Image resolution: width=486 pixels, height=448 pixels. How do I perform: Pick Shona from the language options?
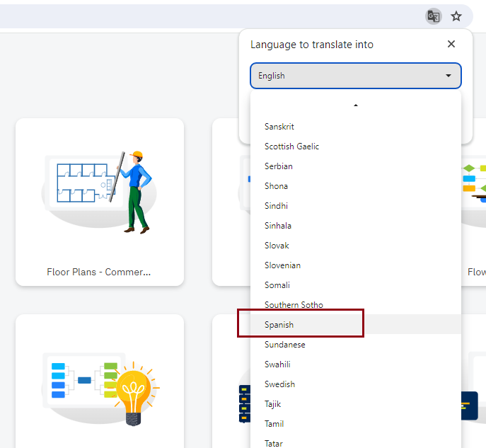(x=276, y=186)
